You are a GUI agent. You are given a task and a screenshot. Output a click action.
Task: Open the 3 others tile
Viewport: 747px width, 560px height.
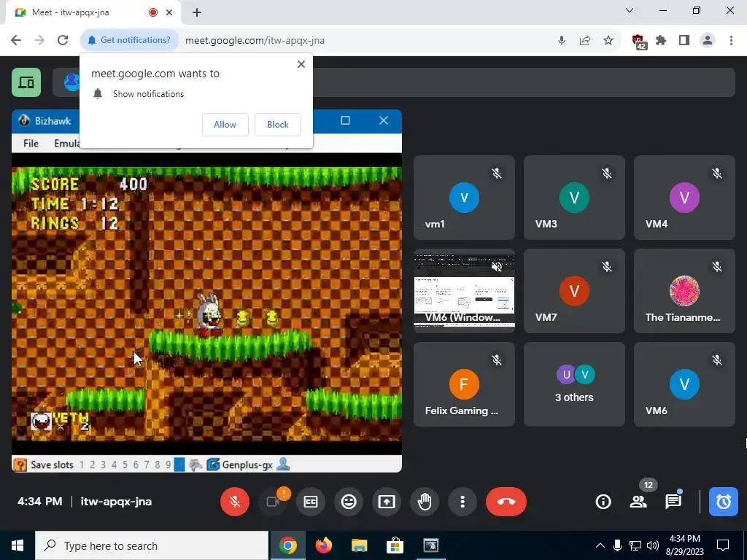(574, 384)
